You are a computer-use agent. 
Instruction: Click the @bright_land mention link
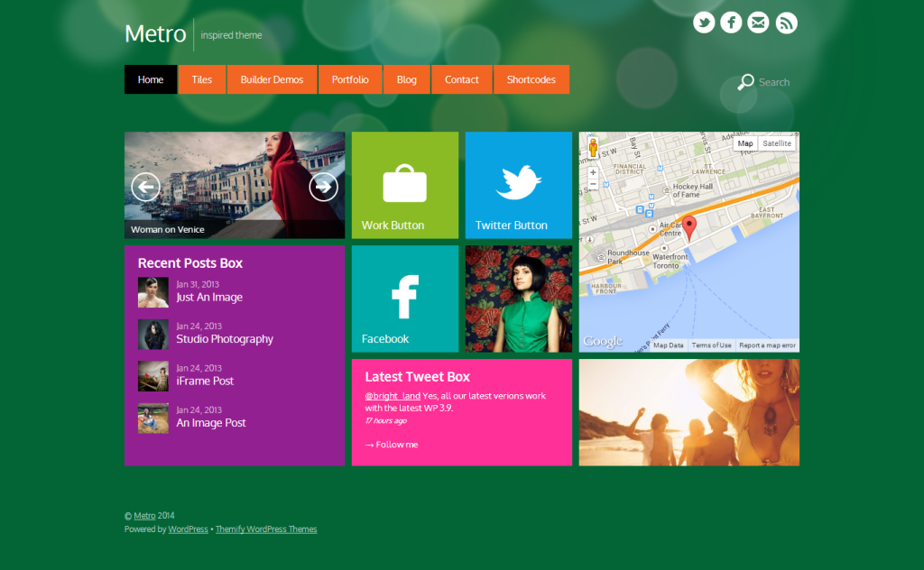(393, 396)
